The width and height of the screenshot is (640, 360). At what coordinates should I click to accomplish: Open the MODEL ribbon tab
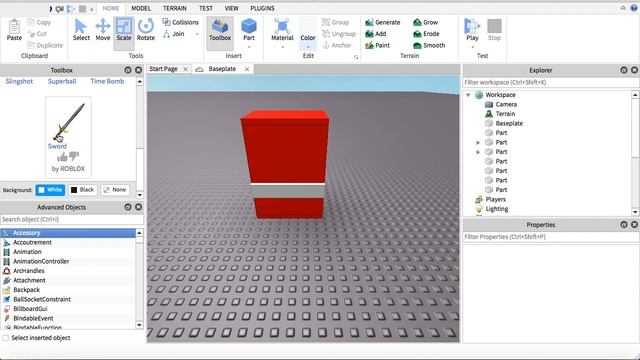point(141,8)
